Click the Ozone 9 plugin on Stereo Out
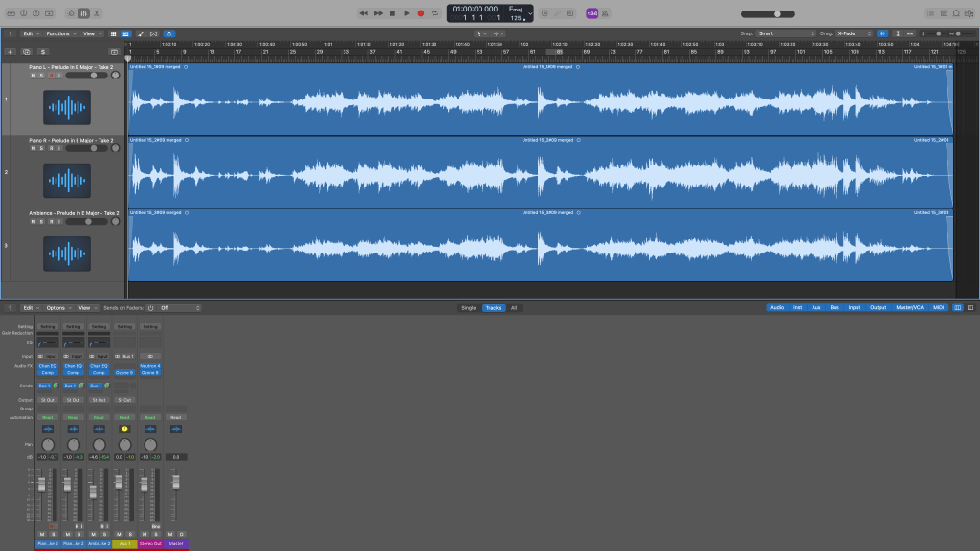 click(x=150, y=373)
